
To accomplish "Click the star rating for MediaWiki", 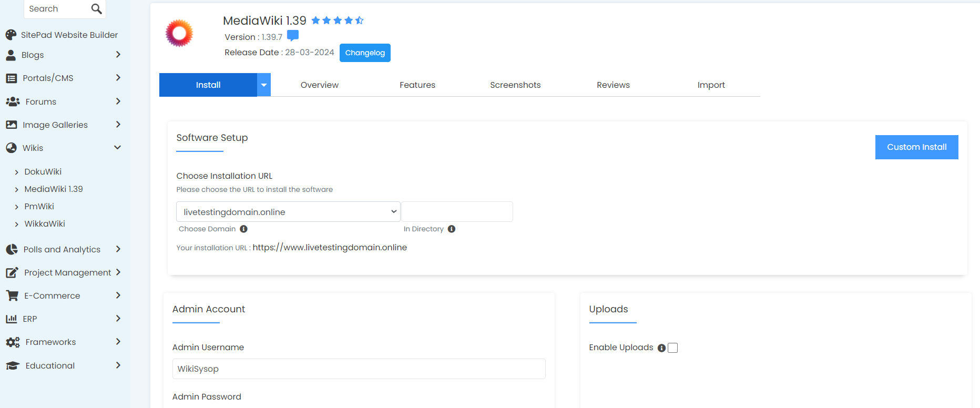I will 338,21.
